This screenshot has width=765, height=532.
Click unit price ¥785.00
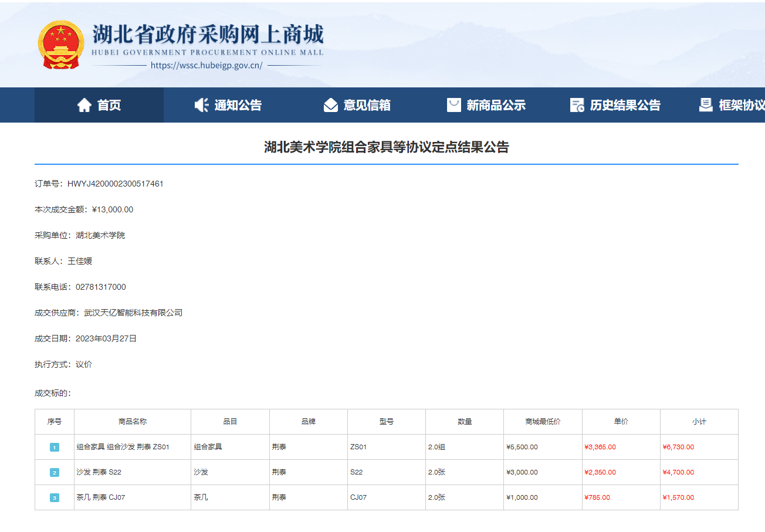pyautogui.click(x=597, y=497)
